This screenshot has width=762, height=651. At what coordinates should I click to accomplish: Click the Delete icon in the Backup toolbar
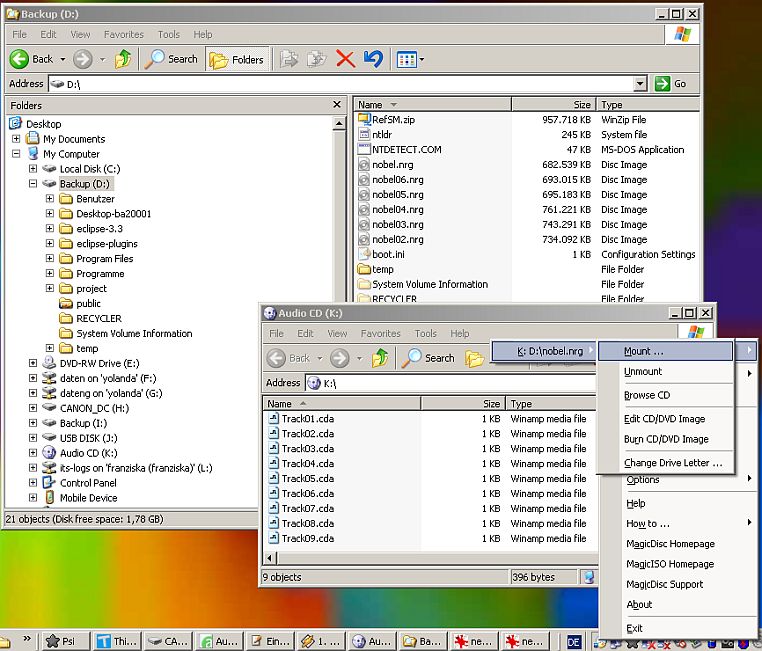(x=346, y=59)
